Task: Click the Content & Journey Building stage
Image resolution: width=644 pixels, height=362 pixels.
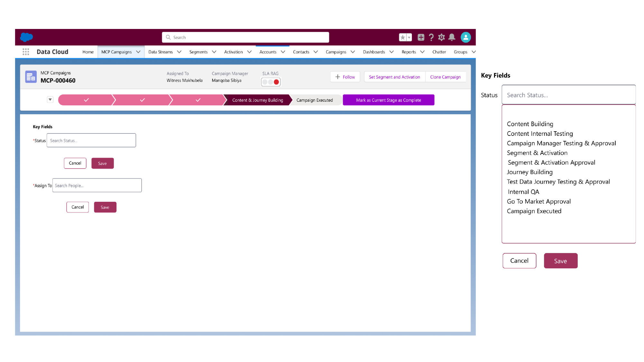Action: pyautogui.click(x=258, y=100)
